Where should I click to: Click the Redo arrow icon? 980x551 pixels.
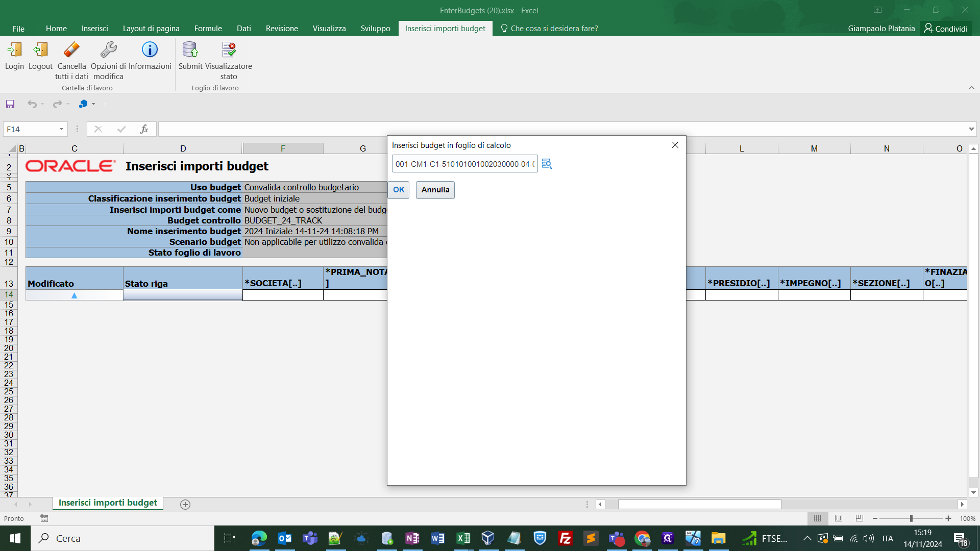tap(57, 104)
